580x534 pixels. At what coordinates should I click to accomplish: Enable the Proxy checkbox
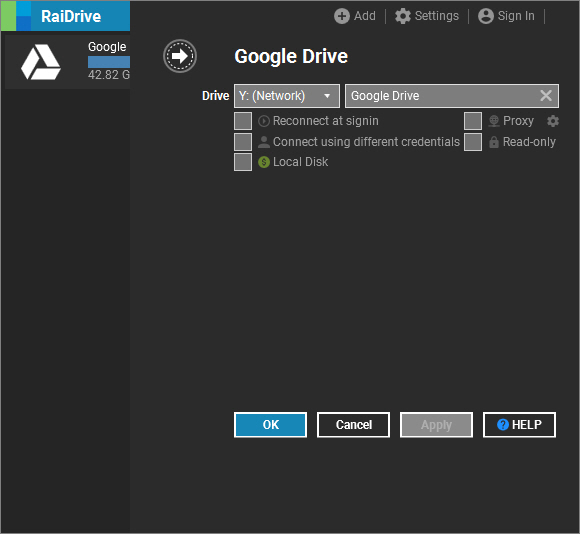[473, 121]
